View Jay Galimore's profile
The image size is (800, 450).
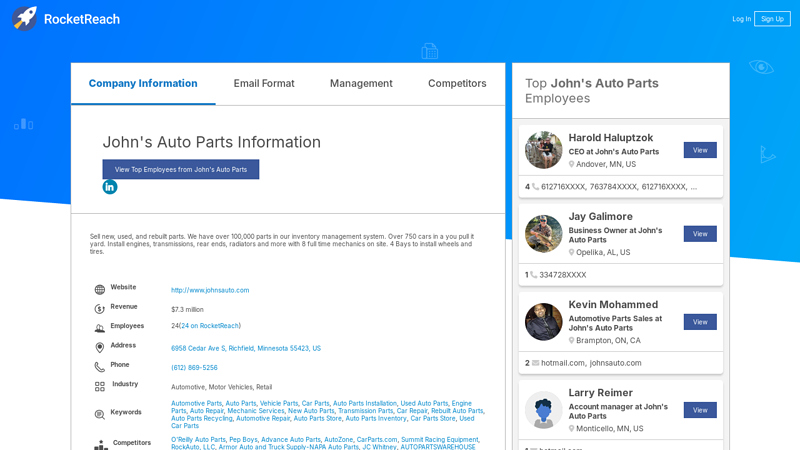point(700,234)
